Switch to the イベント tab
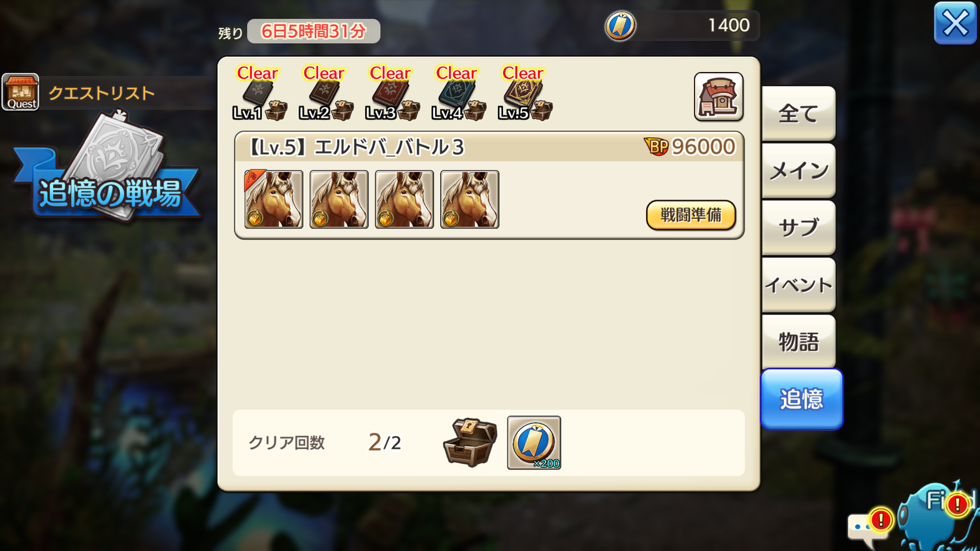The image size is (980, 551). click(798, 284)
